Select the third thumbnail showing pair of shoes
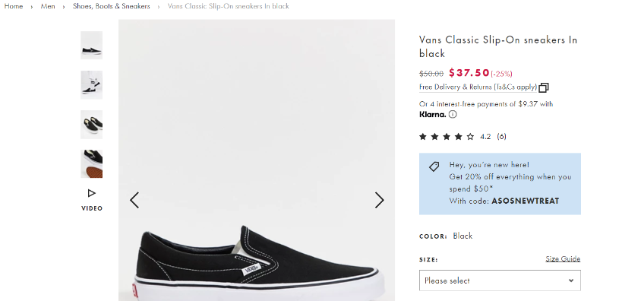The image size is (644, 301). 91,124
